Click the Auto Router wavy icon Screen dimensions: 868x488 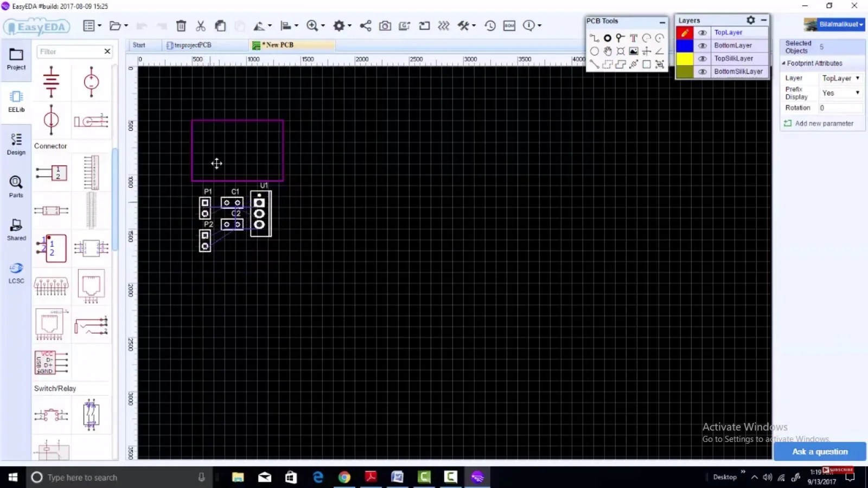[444, 25]
